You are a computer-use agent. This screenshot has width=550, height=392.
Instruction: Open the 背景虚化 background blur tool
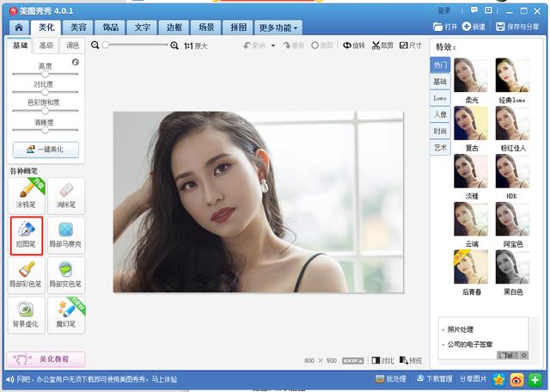click(x=27, y=313)
